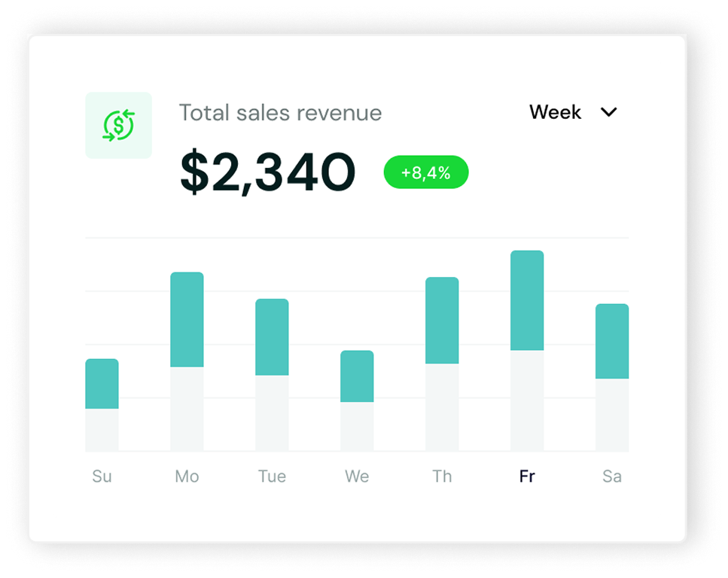
Task: Select the Sa day label
Action: [x=611, y=476]
